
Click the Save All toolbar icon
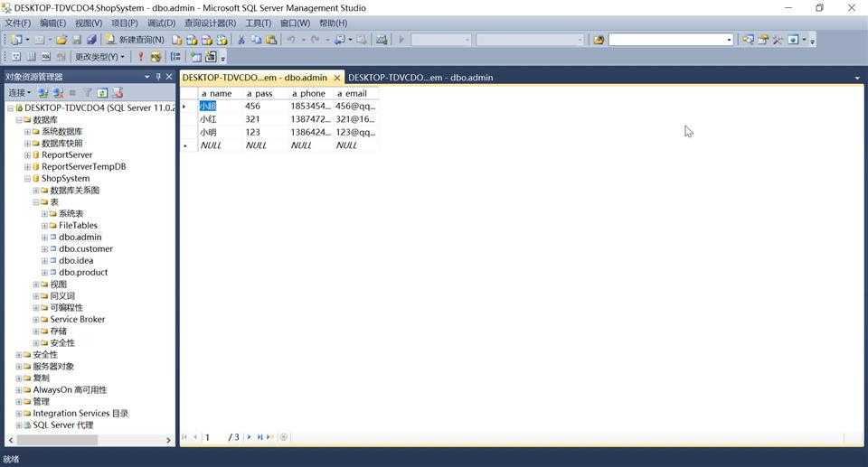click(91, 40)
